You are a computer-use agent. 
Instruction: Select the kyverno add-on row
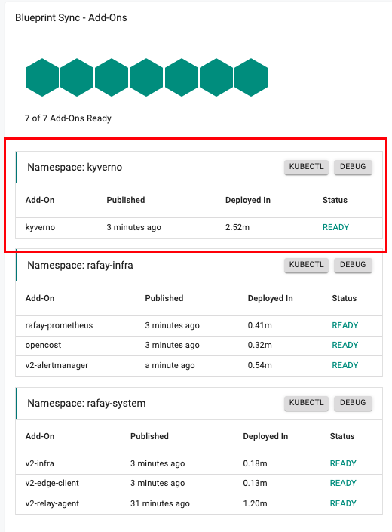click(x=199, y=228)
